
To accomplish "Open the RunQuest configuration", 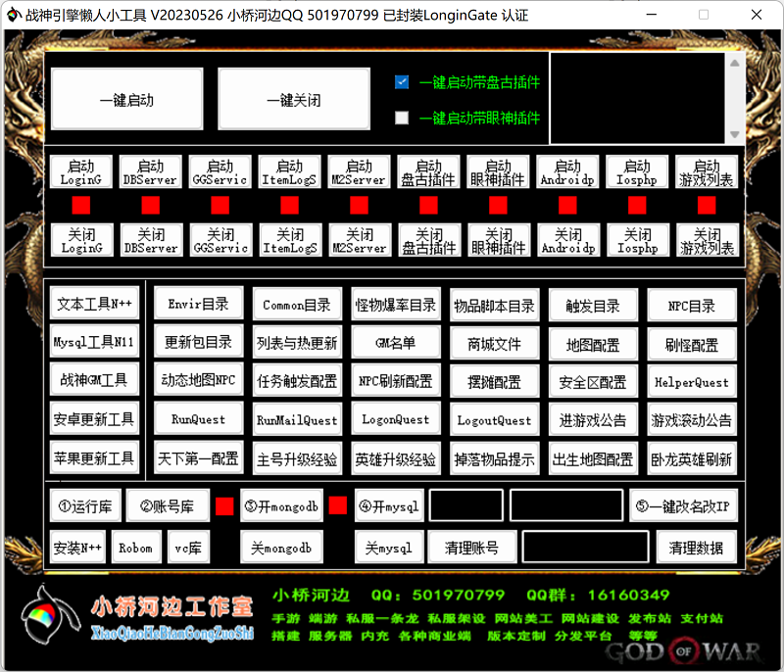I will point(199,419).
